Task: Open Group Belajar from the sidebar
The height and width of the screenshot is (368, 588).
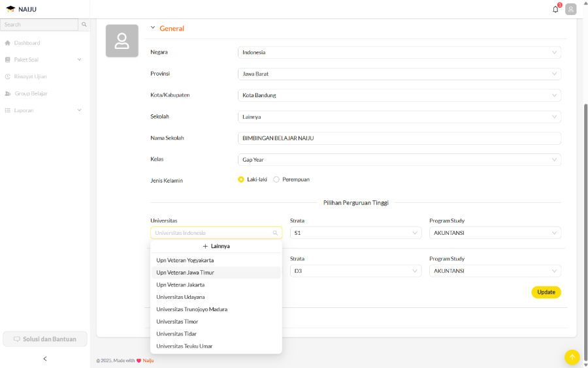Action: (x=31, y=93)
